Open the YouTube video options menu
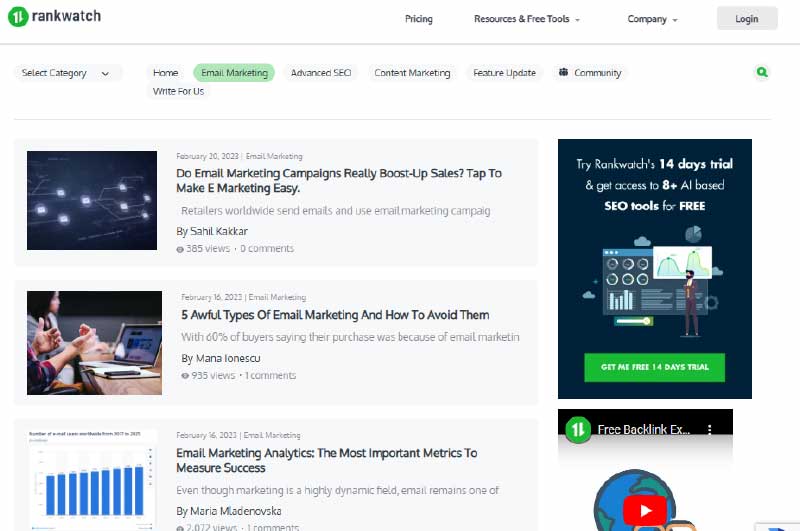Viewport: 800px width, 531px height. [x=709, y=429]
